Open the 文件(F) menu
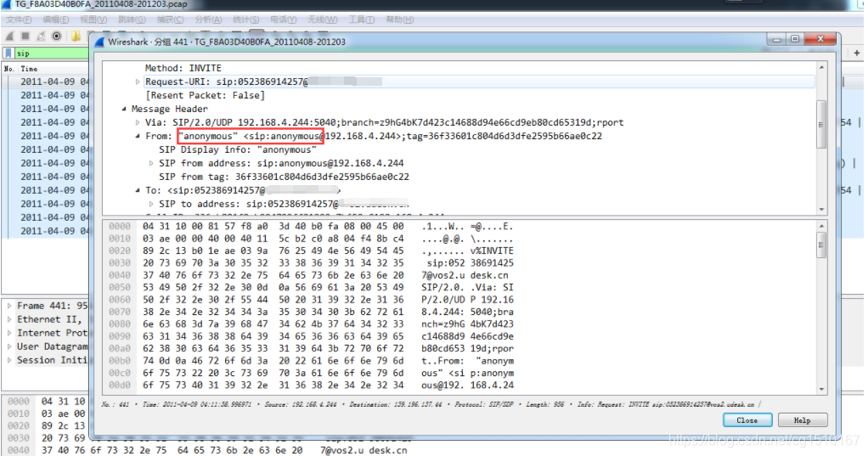 [x=19, y=20]
